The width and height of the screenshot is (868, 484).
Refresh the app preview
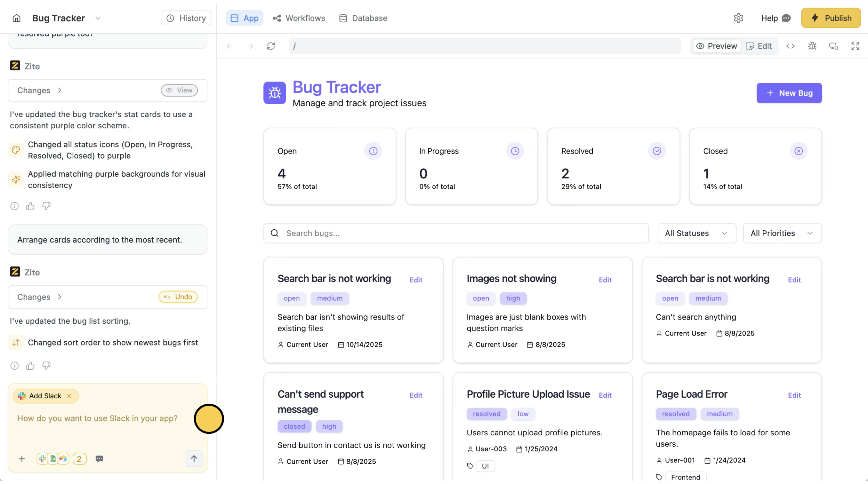pyautogui.click(x=271, y=46)
